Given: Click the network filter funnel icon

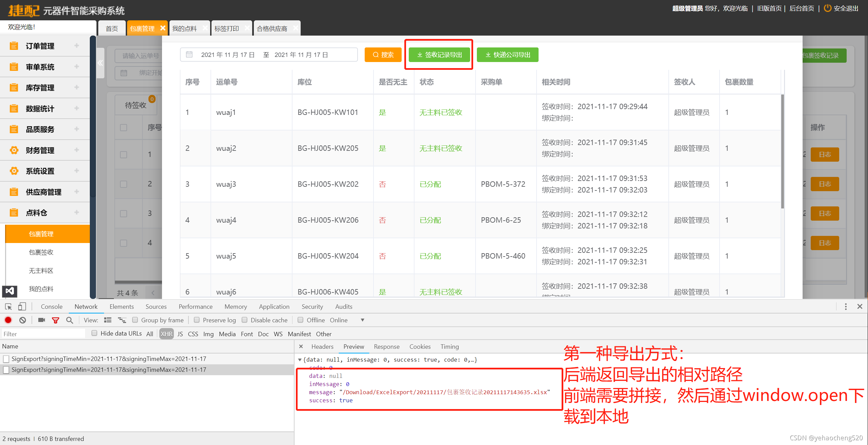Looking at the screenshot, I should [56, 320].
